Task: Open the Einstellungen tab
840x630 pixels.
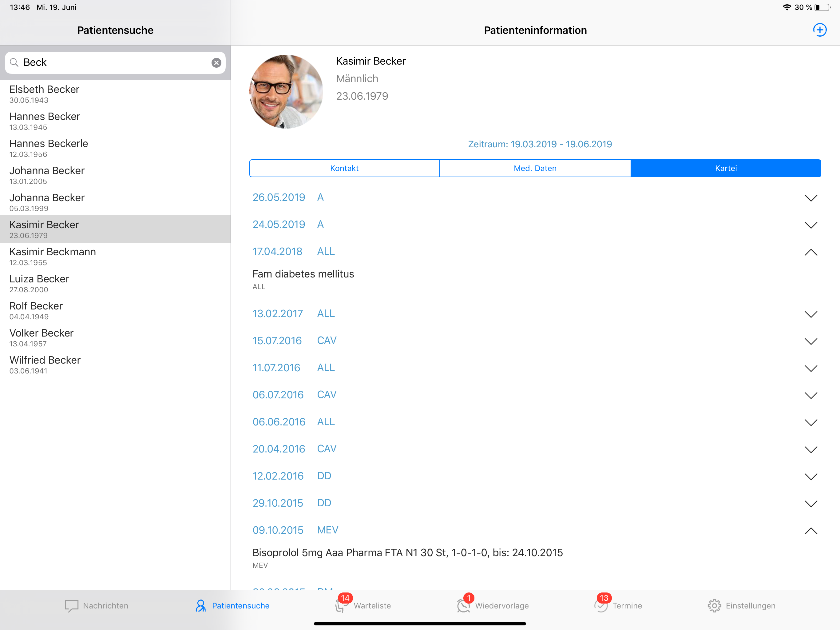Action: coord(741,606)
